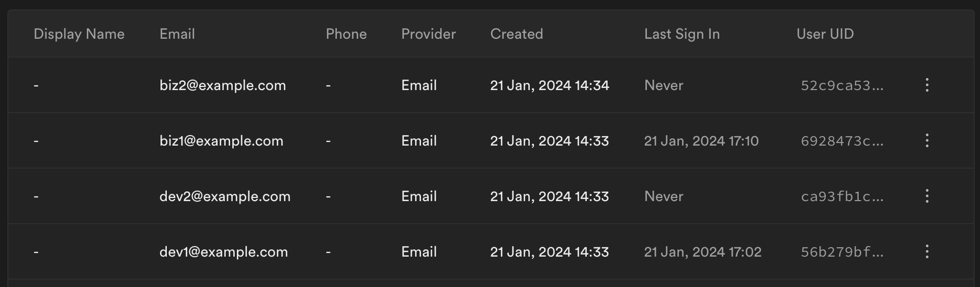Open the three-dot menu for dev2@example.com
The width and height of the screenshot is (980, 287).
(927, 196)
